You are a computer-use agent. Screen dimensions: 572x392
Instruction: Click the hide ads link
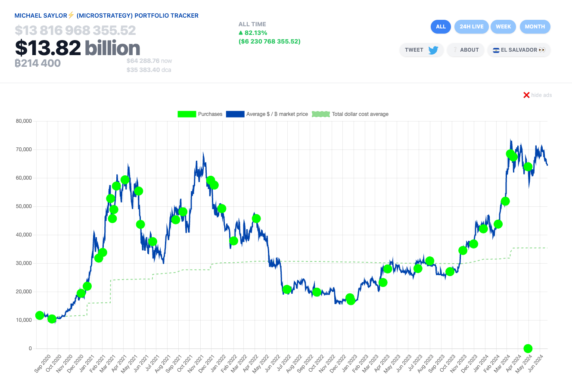pyautogui.click(x=541, y=95)
